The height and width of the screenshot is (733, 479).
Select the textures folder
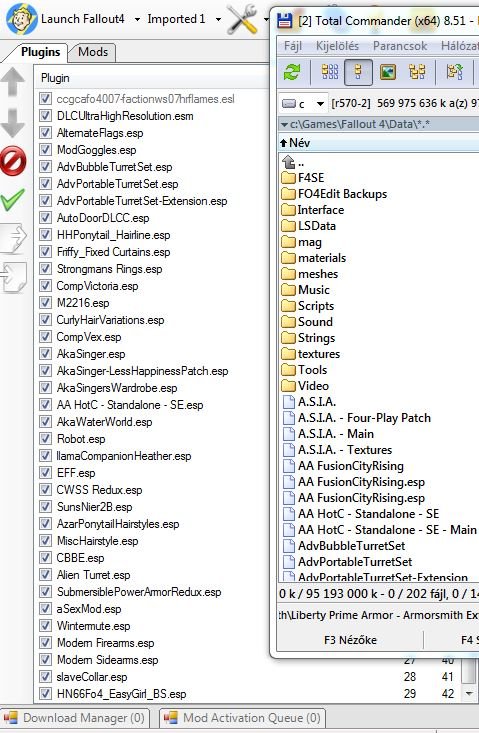(319, 354)
